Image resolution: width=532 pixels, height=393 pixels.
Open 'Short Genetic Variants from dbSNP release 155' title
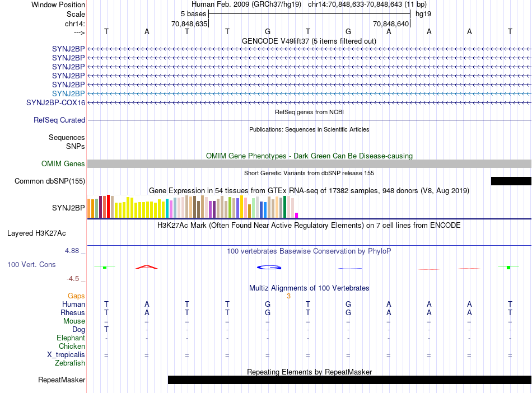click(309, 173)
